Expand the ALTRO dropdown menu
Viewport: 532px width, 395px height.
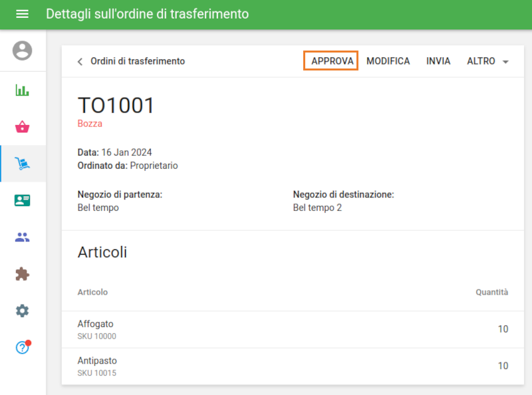pos(487,61)
